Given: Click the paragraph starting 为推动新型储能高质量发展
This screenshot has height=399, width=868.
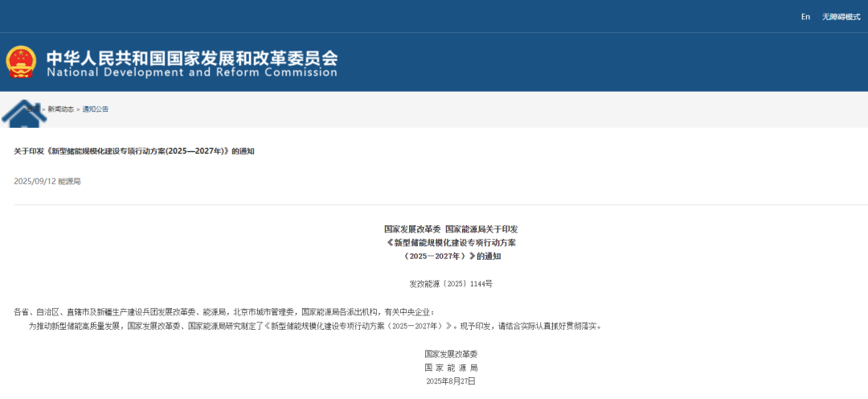Looking at the screenshot, I should click(315, 327).
